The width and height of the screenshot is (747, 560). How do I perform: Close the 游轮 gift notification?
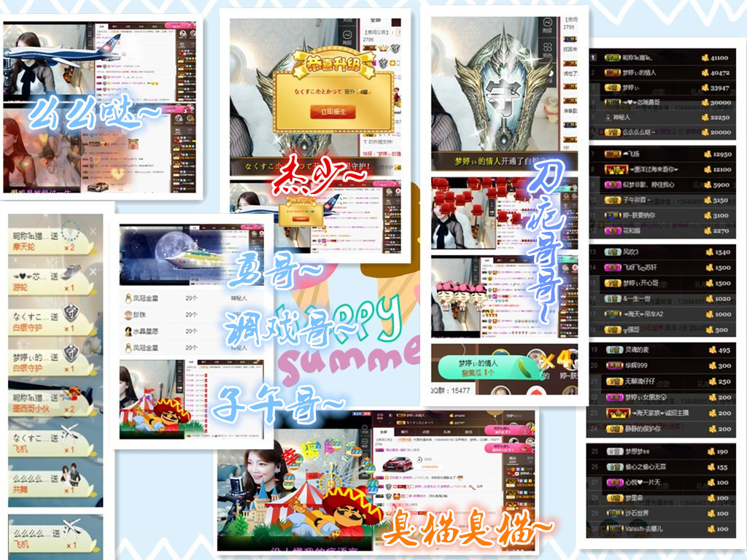[93, 271]
